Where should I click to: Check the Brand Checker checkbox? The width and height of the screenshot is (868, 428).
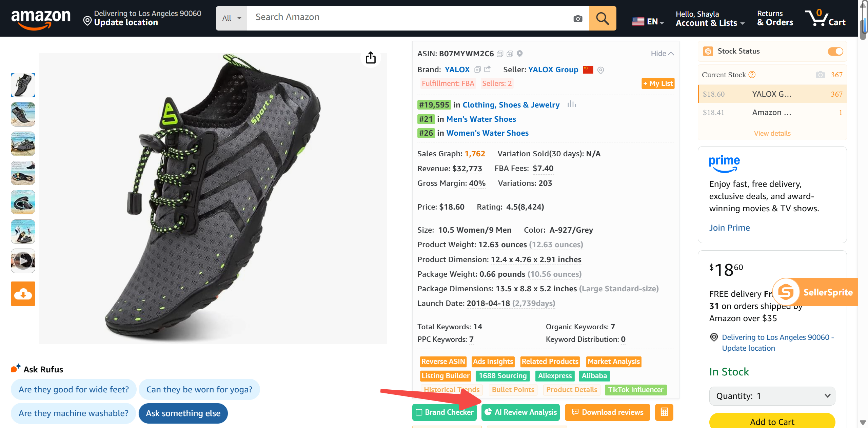419,412
